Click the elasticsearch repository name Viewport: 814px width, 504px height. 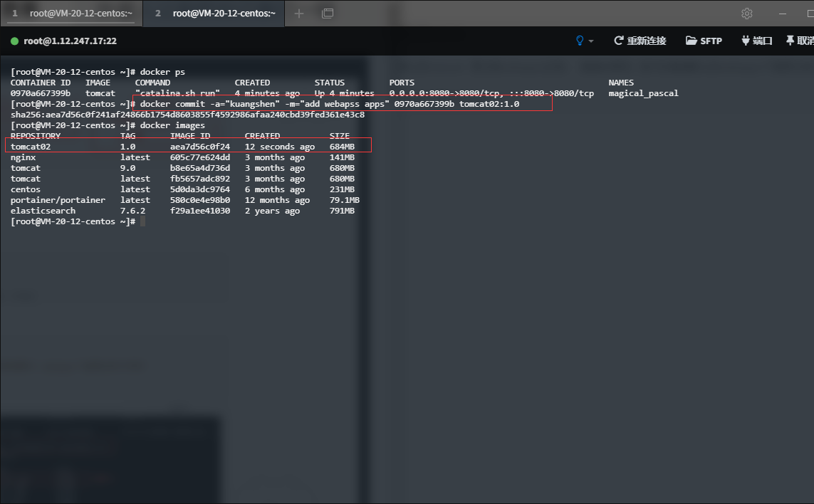pyautogui.click(x=43, y=211)
